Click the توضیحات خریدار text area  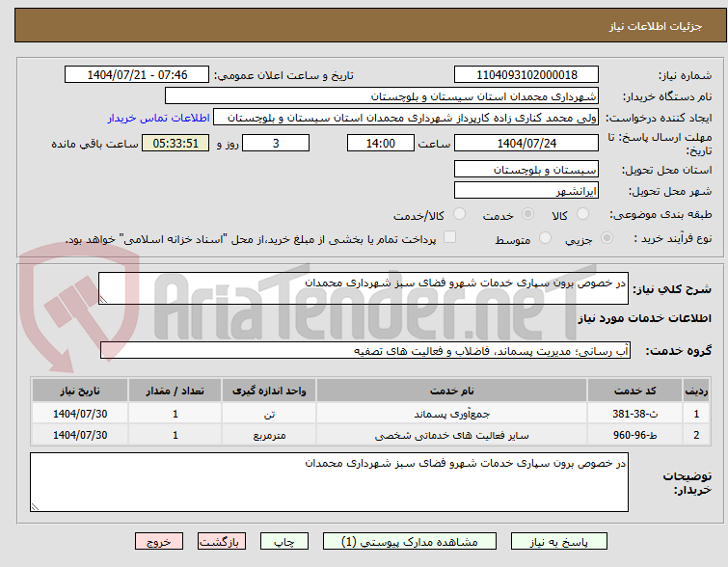tap(329, 482)
